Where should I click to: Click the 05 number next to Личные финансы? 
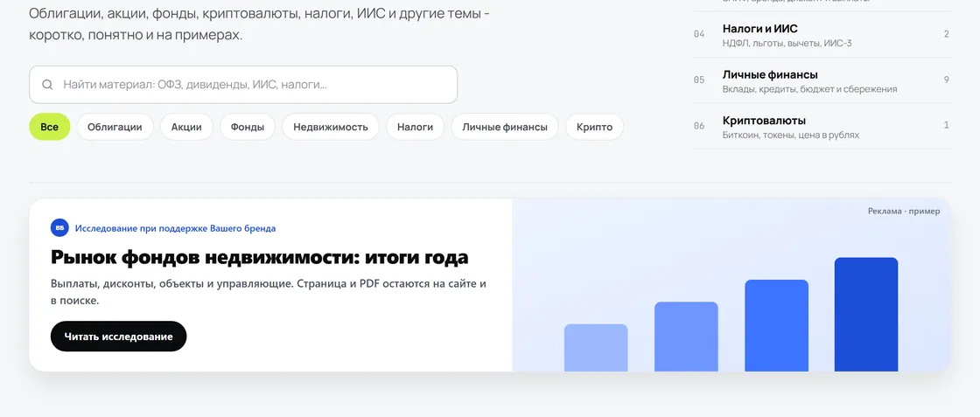[699, 80]
